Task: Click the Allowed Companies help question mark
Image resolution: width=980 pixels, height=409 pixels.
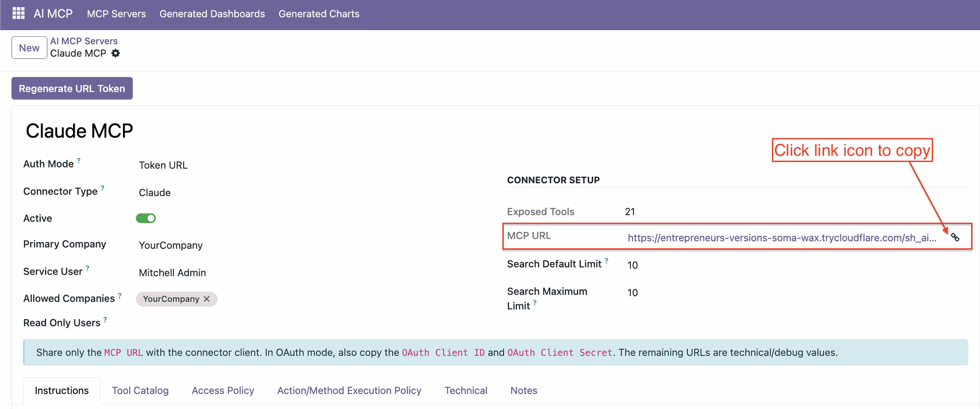Action: tap(120, 295)
